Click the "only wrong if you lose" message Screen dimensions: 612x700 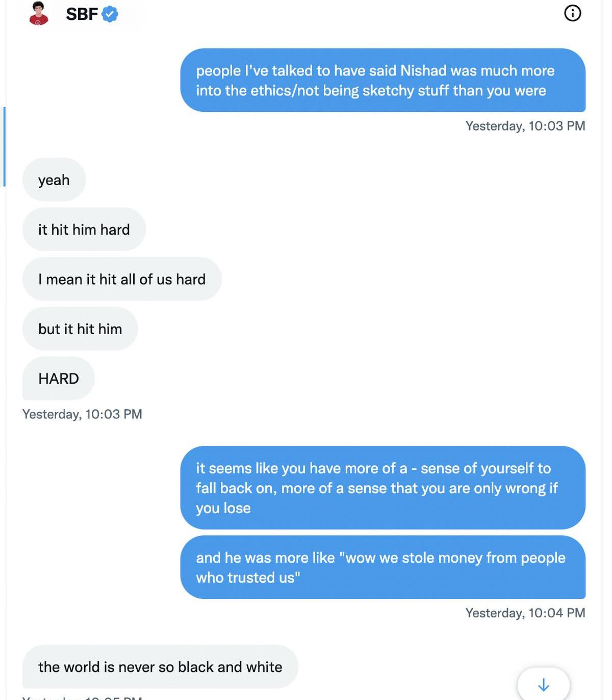click(382, 487)
